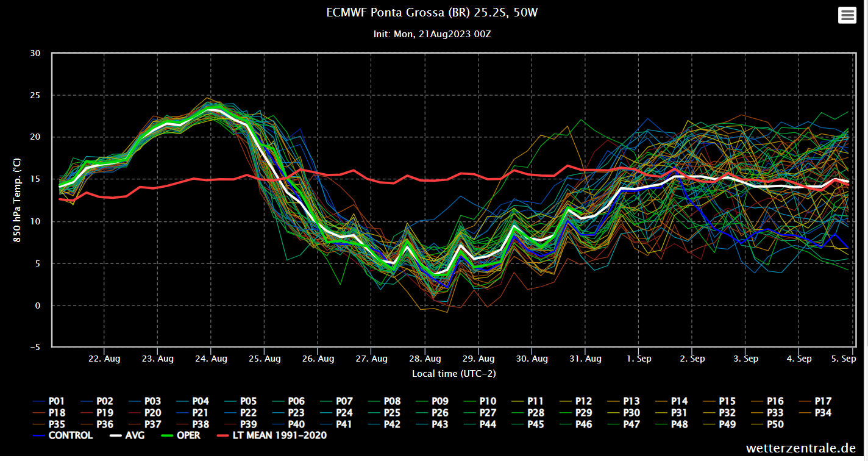Click the 850 hPa Temp axis title
This screenshot has height=461, width=868.
pos(18,201)
